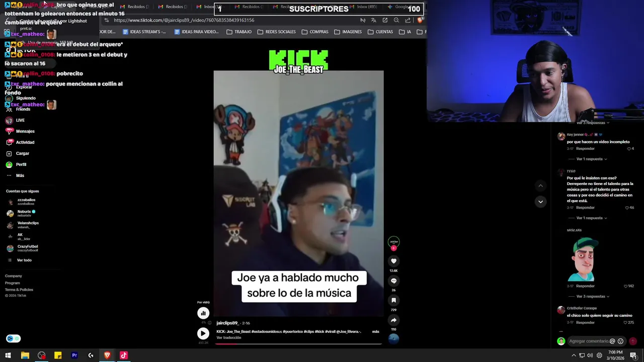Open the emoji picker in comment box
This screenshot has width=644, height=362.
tap(620, 341)
